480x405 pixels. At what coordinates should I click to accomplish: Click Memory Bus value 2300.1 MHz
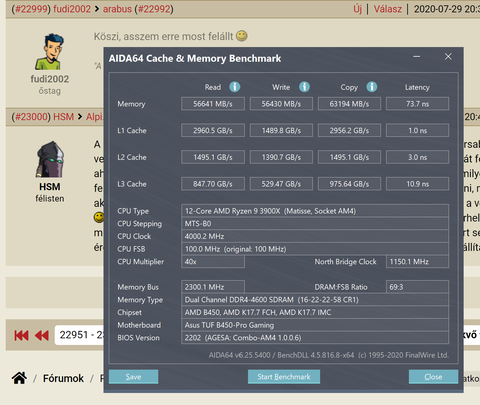click(x=213, y=287)
